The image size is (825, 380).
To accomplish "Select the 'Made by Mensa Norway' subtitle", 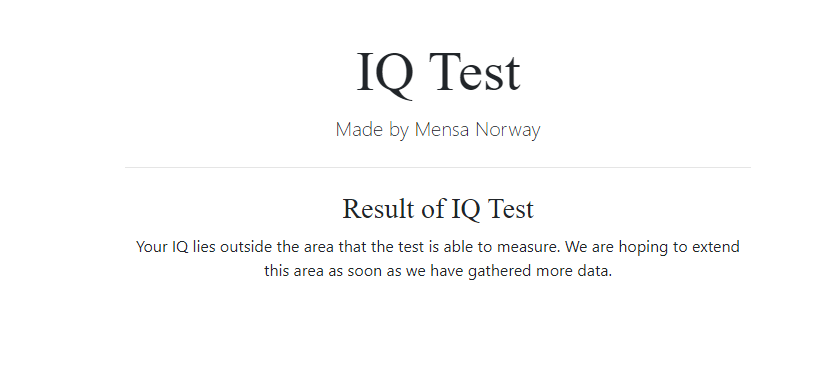I will coord(438,129).
